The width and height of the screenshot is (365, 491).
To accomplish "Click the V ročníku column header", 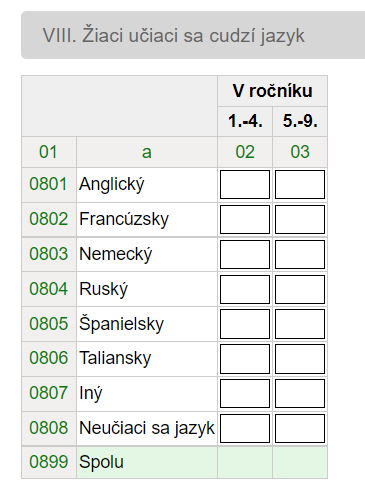I will point(272,91).
